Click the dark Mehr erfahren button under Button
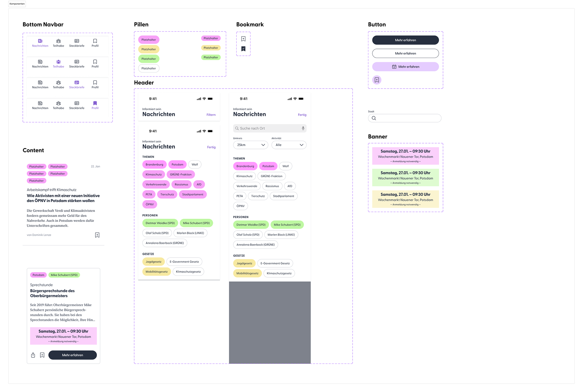This screenshot has height=392, width=583. point(405,40)
